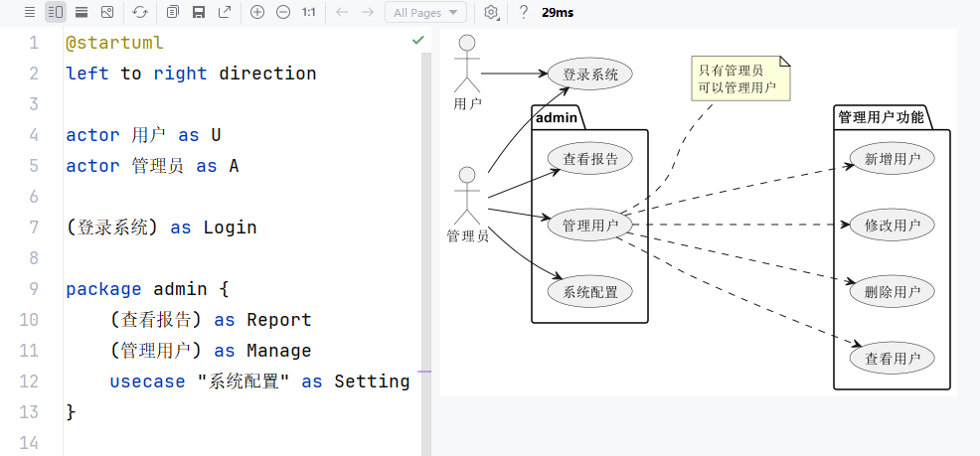Click the refresh diagram icon
The image size is (980, 456).
[x=140, y=12]
